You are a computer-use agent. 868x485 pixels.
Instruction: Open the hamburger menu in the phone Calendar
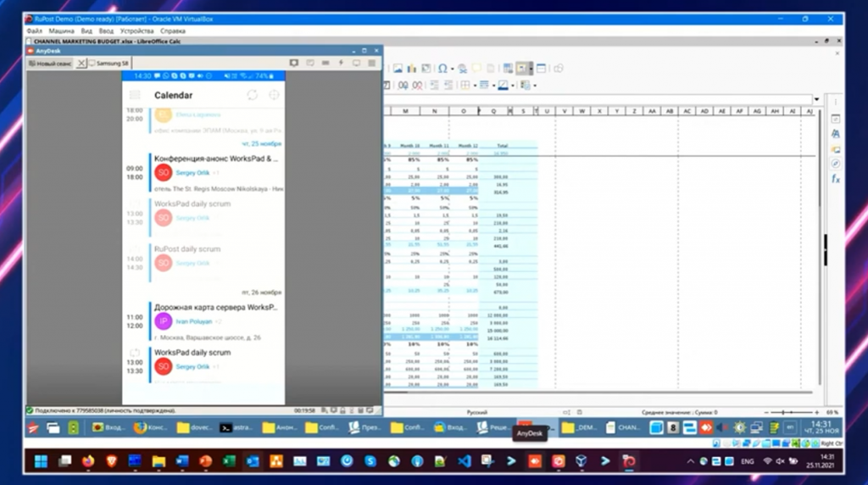point(135,95)
